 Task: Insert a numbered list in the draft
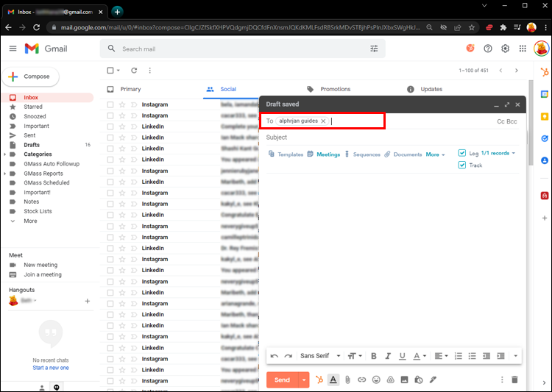(458, 356)
